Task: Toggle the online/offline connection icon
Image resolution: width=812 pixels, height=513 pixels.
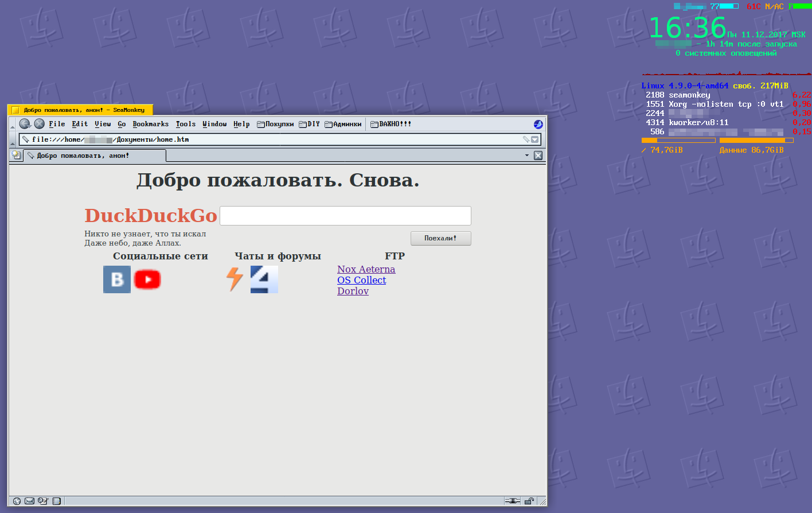Action: [x=513, y=501]
